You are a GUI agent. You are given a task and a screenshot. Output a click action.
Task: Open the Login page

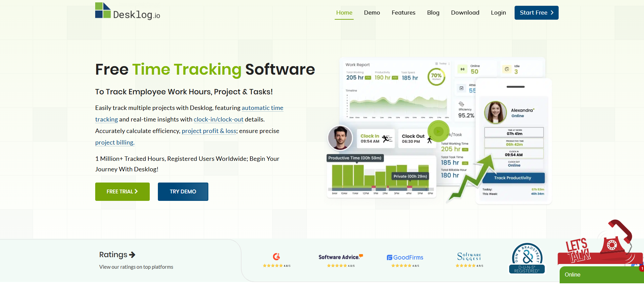pos(498,13)
